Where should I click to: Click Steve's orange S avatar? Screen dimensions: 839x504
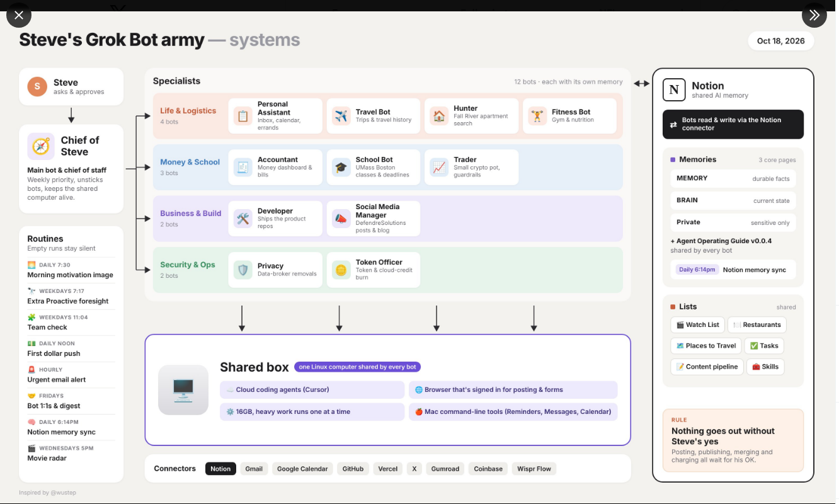(x=37, y=86)
